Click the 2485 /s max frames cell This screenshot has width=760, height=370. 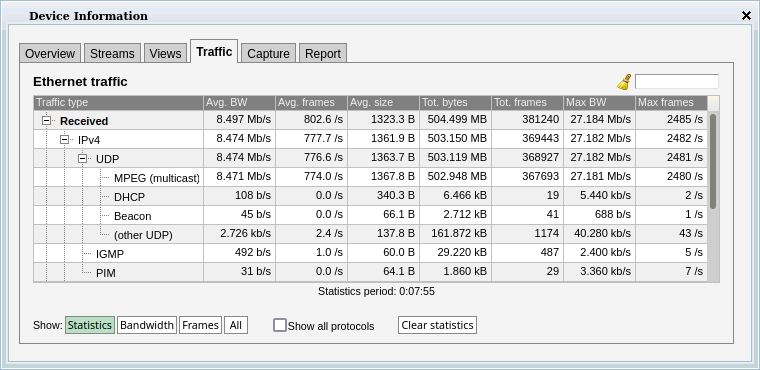671,119
